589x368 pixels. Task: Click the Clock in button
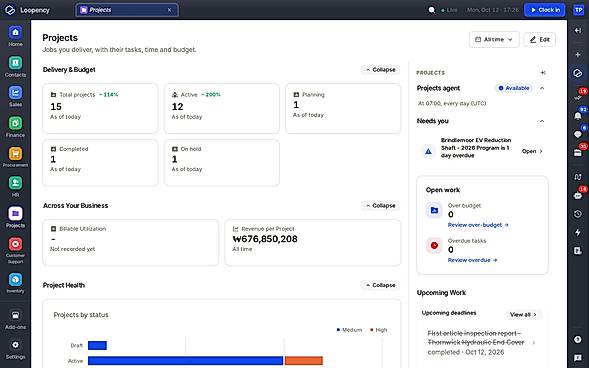546,10
